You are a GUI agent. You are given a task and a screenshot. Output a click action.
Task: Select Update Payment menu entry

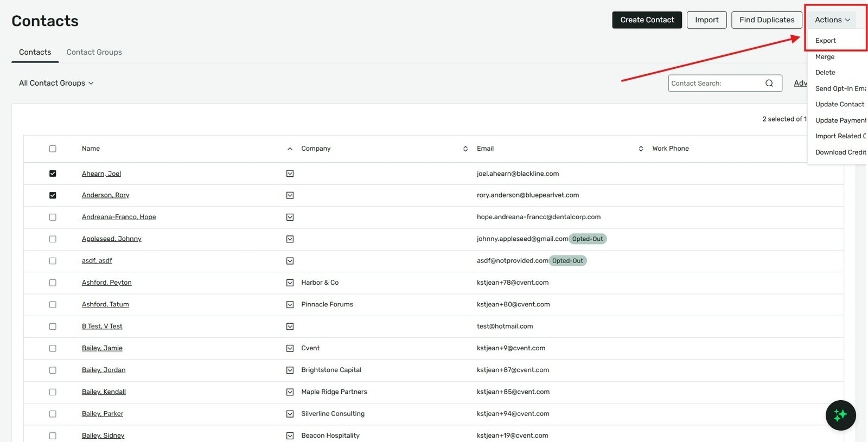pyautogui.click(x=840, y=120)
